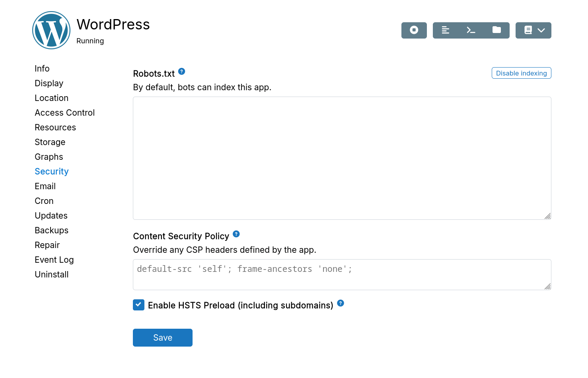Stop the running WordPress app

point(414,30)
